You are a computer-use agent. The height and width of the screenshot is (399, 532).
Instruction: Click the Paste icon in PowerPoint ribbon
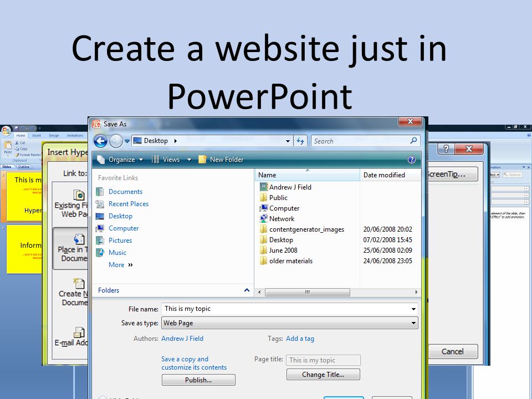(x=8, y=146)
